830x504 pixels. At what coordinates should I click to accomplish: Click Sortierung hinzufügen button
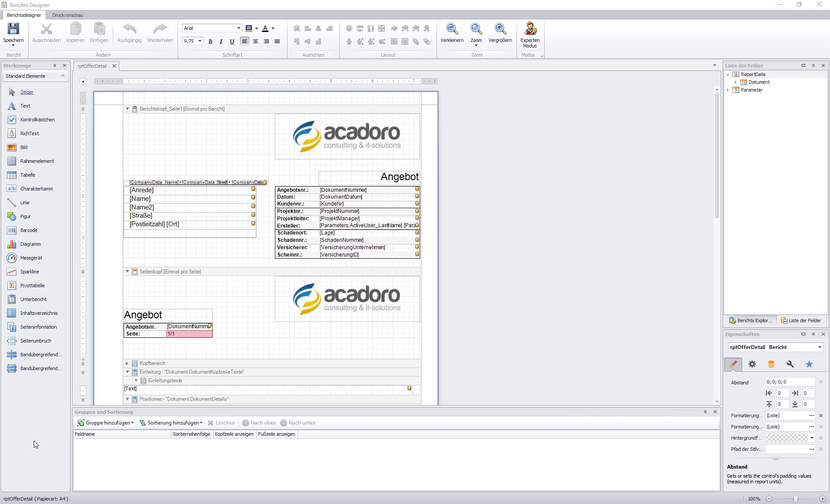click(x=171, y=423)
